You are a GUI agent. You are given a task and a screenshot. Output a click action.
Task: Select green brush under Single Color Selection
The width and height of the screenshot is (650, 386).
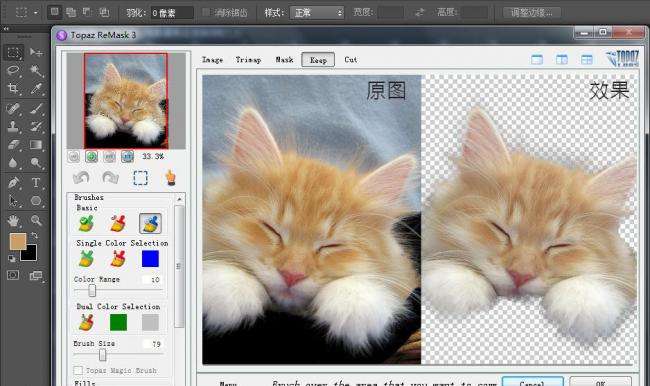[86, 259]
